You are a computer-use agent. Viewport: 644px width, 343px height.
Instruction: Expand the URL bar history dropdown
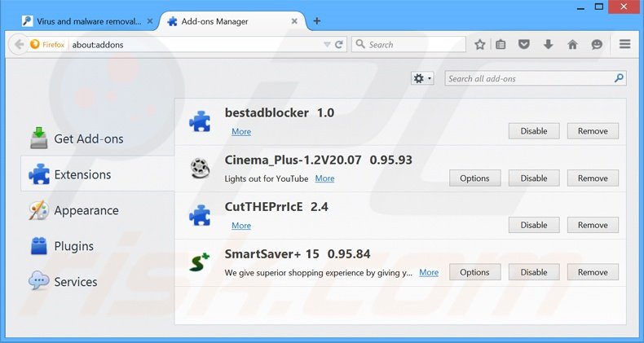[x=327, y=45]
